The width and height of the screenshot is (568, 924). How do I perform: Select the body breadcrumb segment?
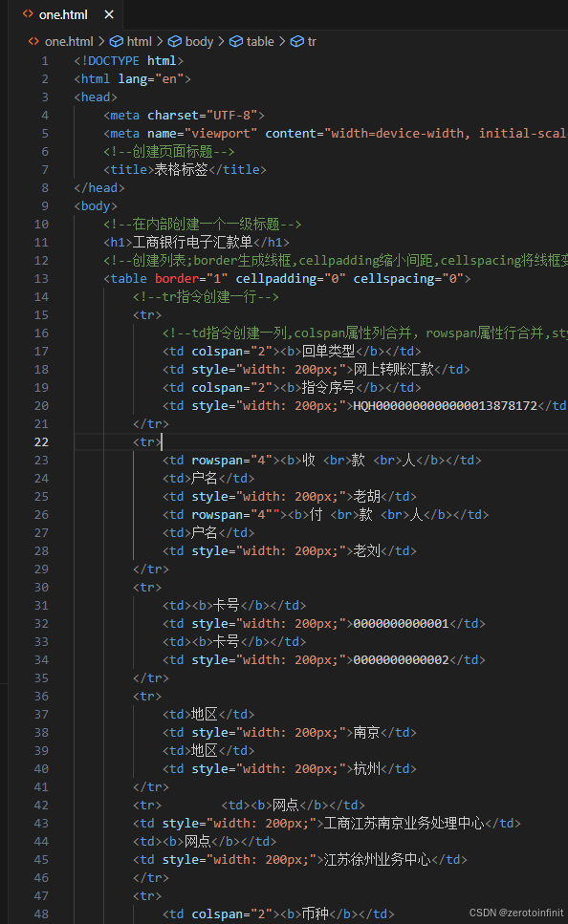199,41
